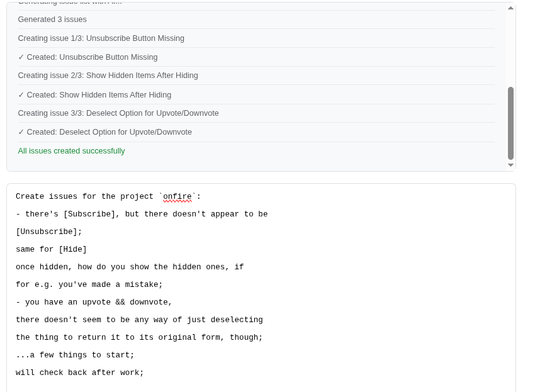Click 'Creating issue 2/3: Show Hidden Items' entry
This screenshot has height=392, width=535.
(108, 76)
